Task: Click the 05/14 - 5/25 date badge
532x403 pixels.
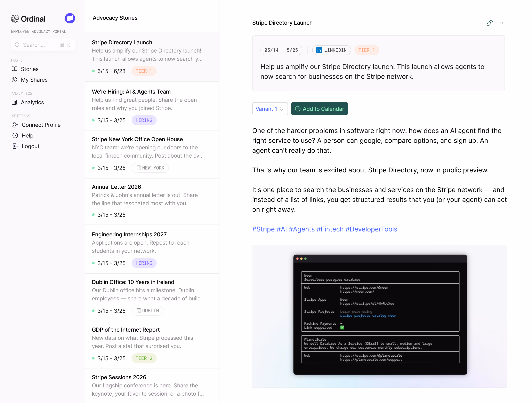Action: click(x=281, y=50)
